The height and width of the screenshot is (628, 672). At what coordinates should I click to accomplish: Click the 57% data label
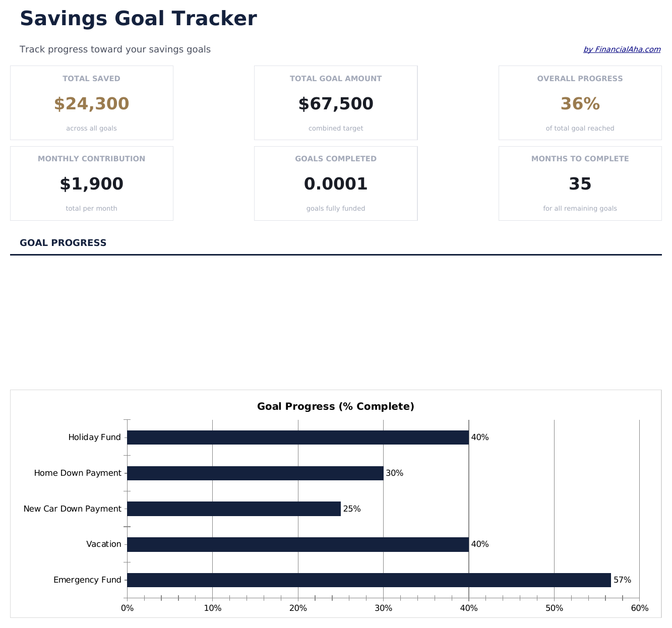[622, 580]
